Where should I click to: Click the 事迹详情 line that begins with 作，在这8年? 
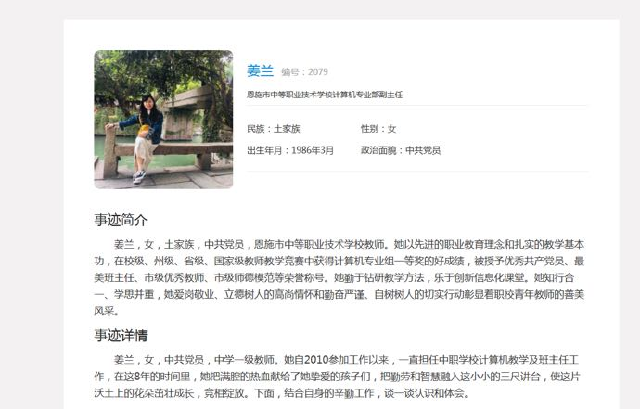click(337, 376)
